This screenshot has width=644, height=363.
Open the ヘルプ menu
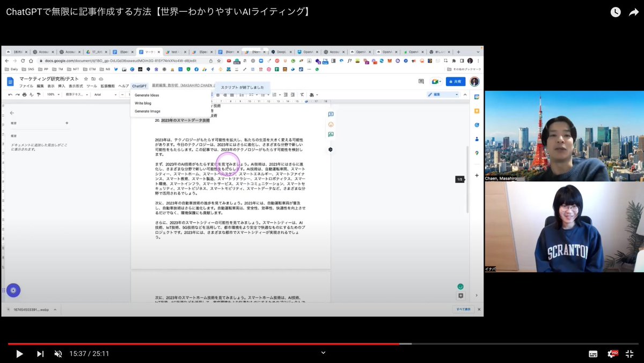tap(123, 86)
